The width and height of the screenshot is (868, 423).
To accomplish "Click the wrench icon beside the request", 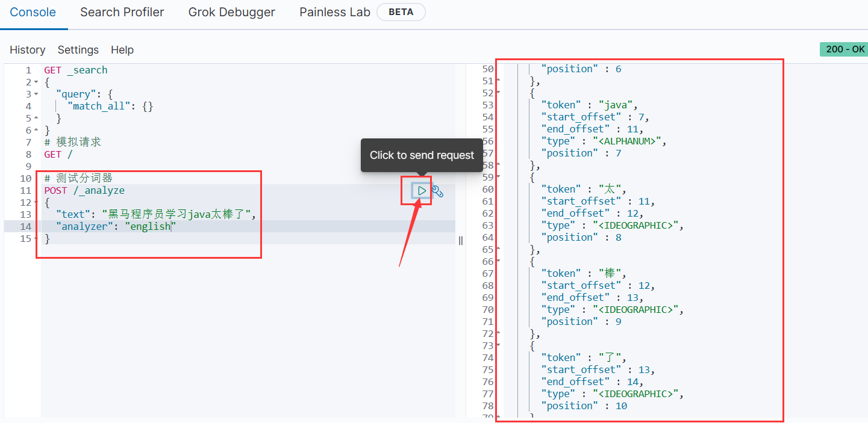I will [x=438, y=191].
